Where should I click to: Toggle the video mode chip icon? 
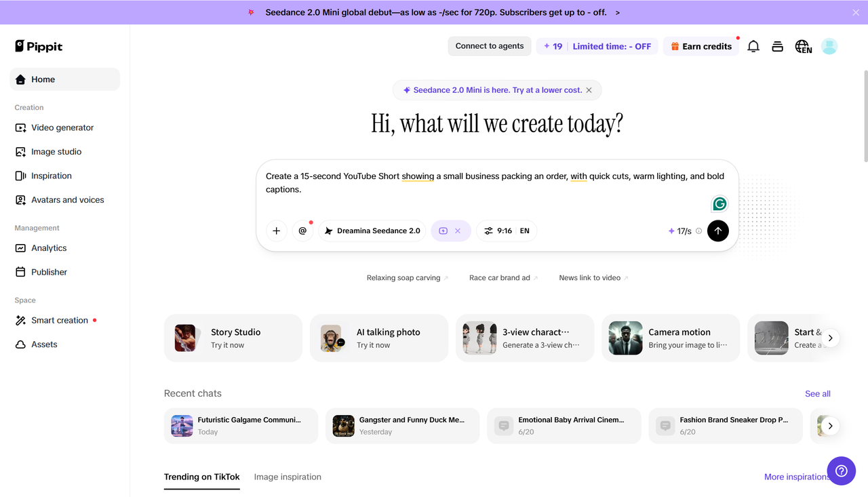click(x=443, y=231)
